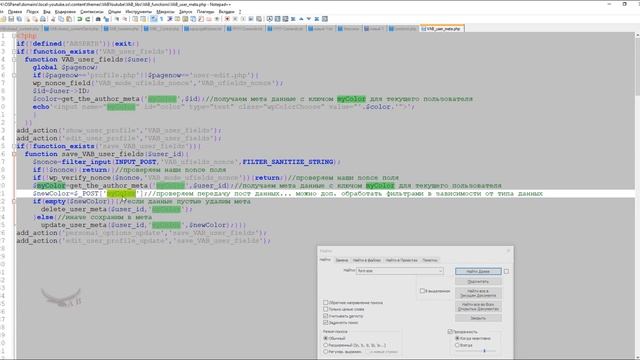Collapse fold marker at if($pagenow line

point(14,75)
